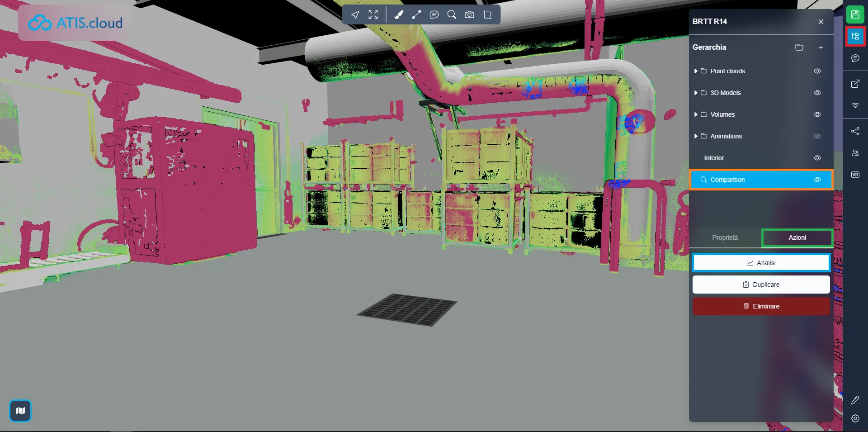Enter VR mode icon
The image size is (868, 432).
point(855,175)
